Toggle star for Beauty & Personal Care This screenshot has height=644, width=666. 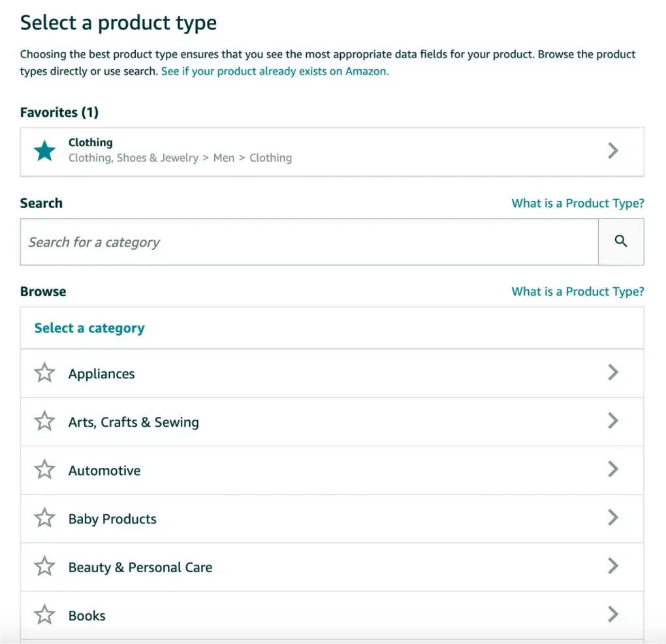point(44,566)
